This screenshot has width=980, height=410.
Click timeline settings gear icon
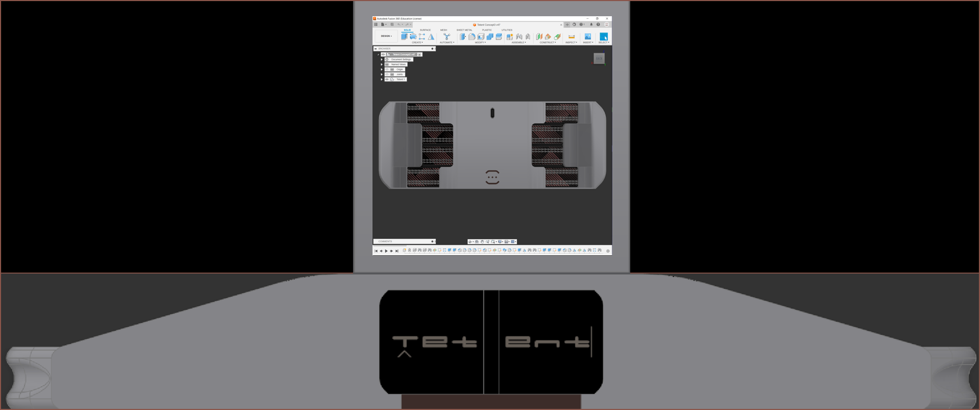[607, 251]
